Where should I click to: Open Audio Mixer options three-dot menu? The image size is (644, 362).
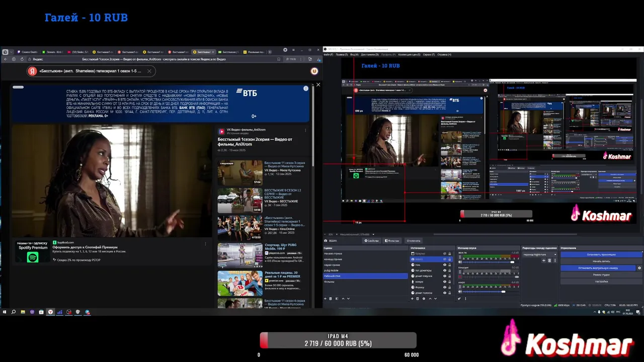click(465, 299)
